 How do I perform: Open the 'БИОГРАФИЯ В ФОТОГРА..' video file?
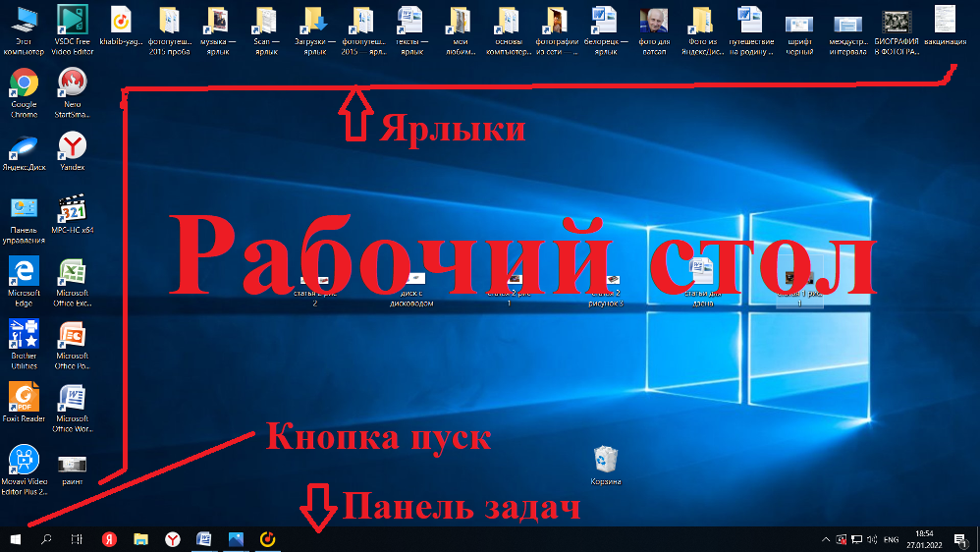point(897,31)
